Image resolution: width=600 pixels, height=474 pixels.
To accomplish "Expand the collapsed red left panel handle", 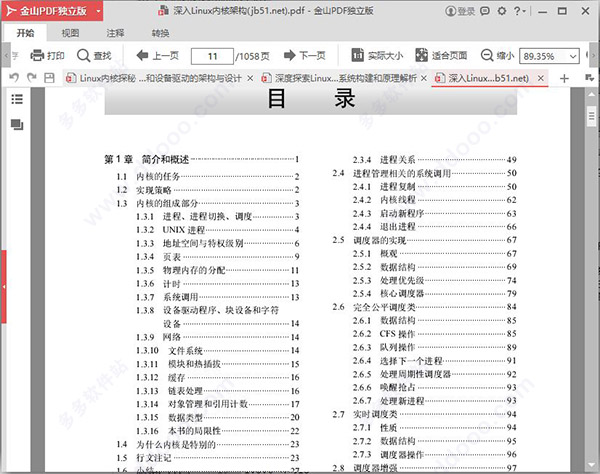I will point(3,287).
